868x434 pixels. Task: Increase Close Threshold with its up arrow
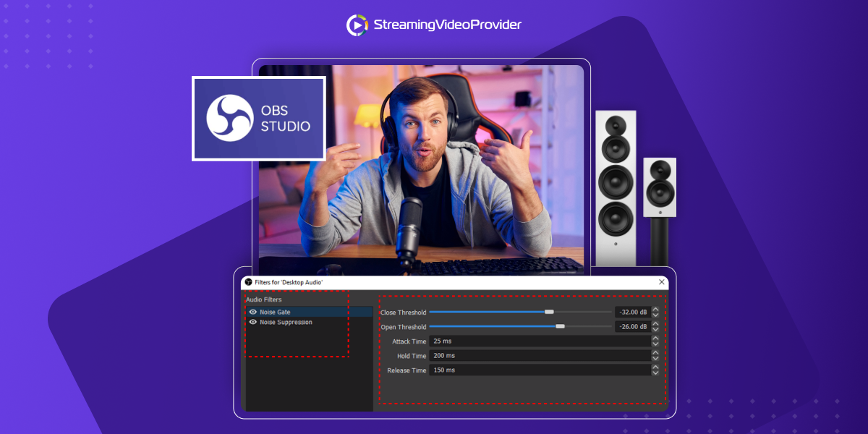[655, 309]
